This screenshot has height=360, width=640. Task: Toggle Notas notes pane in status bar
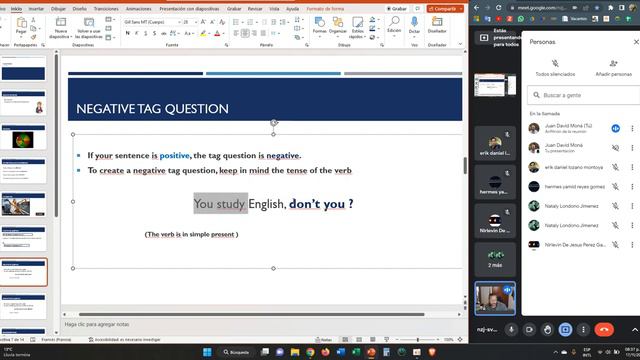(x=324, y=340)
